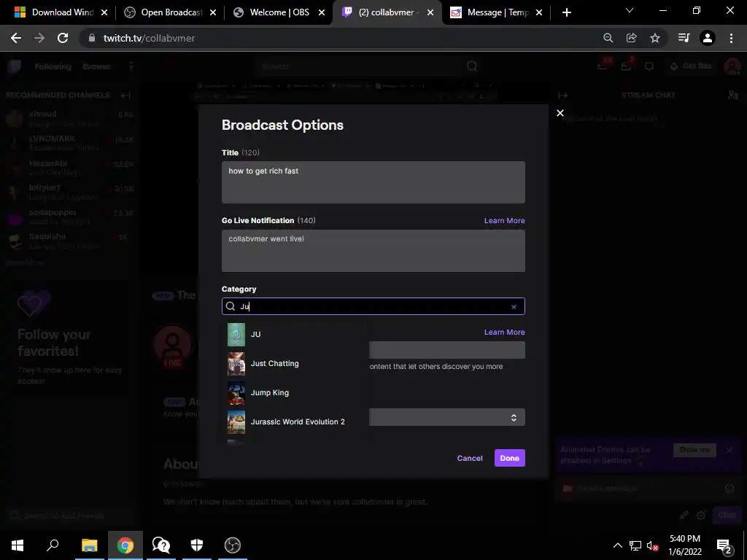
Task: Open notification center with 2 notifications
Action: pyautogui.click(x=724, y=545)
